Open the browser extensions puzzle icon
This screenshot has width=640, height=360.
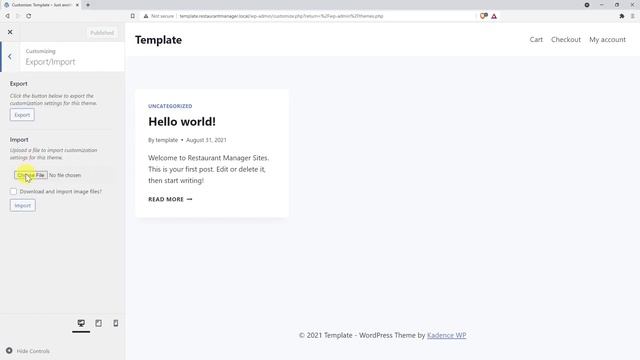tap(622, 16)
